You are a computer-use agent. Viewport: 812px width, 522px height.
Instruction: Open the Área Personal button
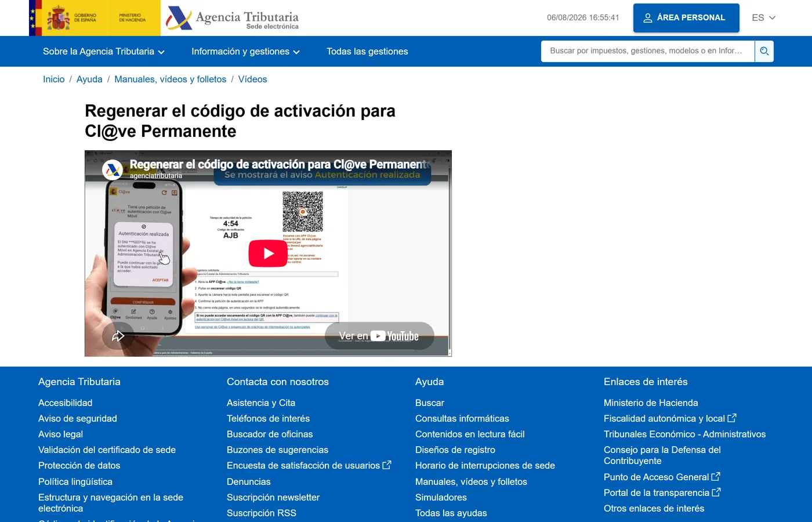[x=686, y=18]
